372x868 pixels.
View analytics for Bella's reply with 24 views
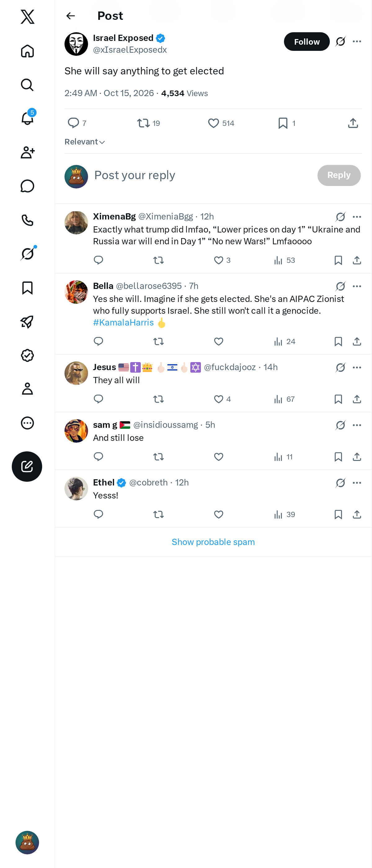click(284, 342)
